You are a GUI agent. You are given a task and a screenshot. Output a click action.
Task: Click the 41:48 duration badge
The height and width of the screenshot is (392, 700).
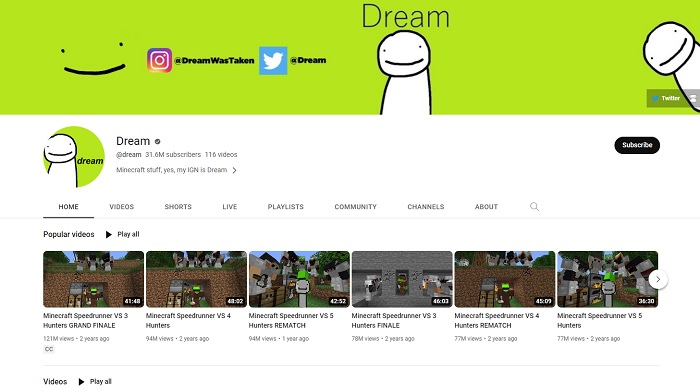point(133,301)
